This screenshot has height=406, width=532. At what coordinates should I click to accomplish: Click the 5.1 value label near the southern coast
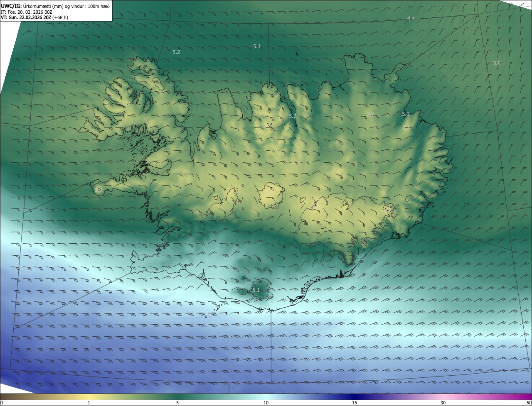tap(256, 290)
